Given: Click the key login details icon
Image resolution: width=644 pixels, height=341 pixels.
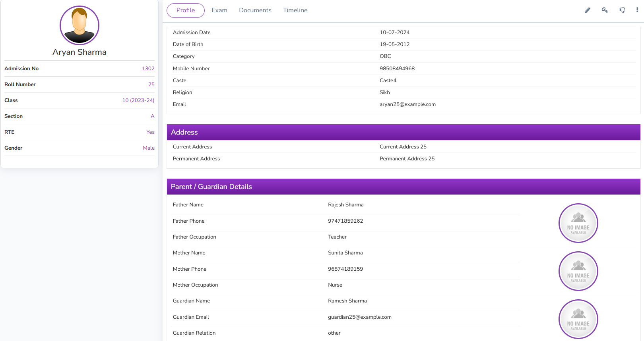Looking at the screenshot, I should click(x=605, y=10).
